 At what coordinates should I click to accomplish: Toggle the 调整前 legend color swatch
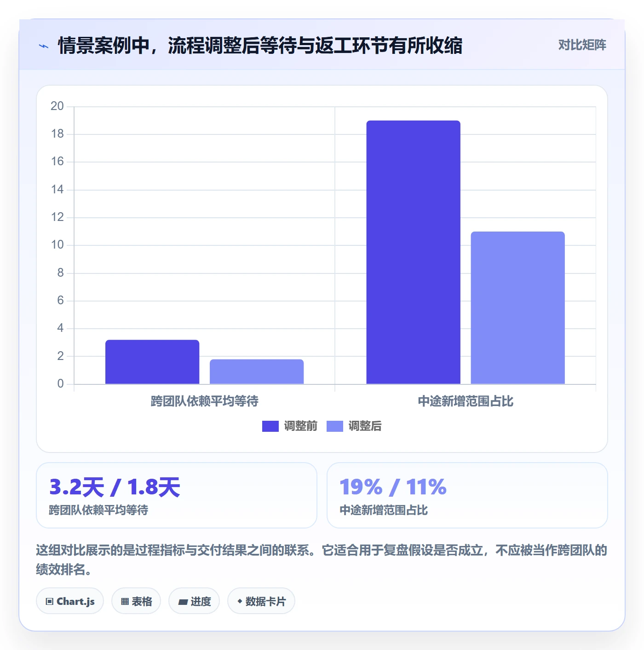(270, 426)
